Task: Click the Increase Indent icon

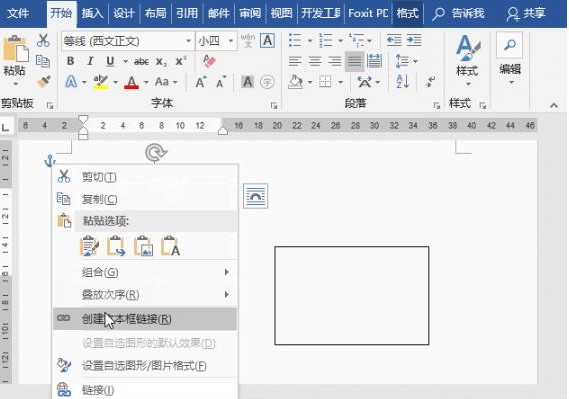Action: point(414,40)
